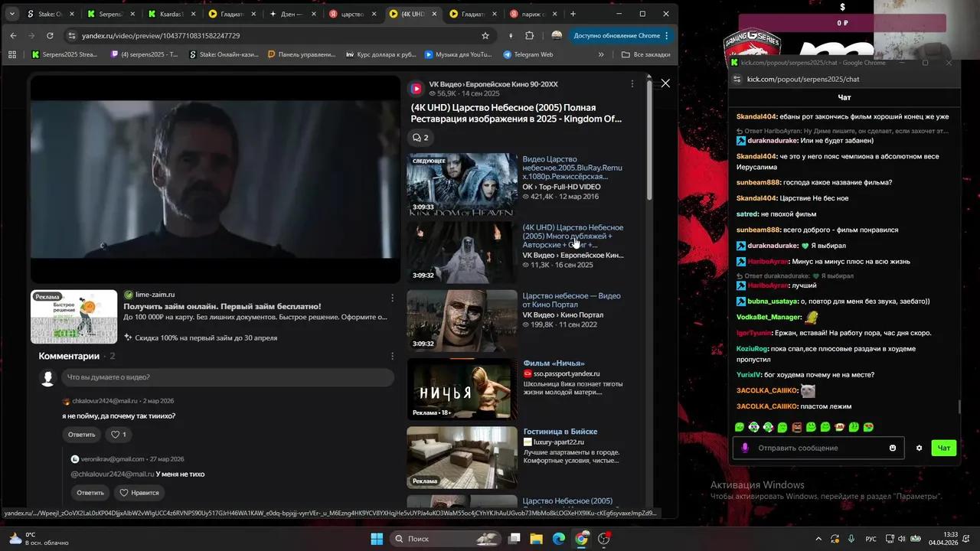The height and width of the screenshot is (551, 980).
Task: Send message with green Чат button
Action: click(944, 448)
